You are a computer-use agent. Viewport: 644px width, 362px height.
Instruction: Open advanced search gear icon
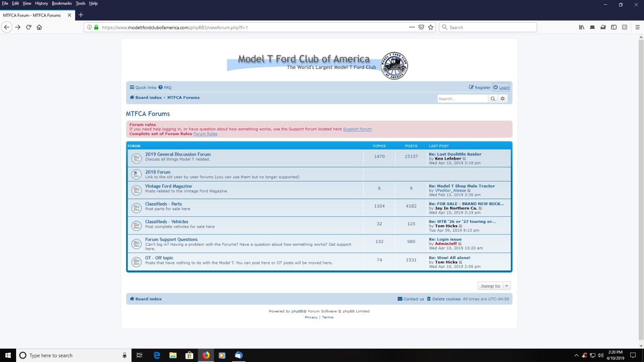point(503,99)
